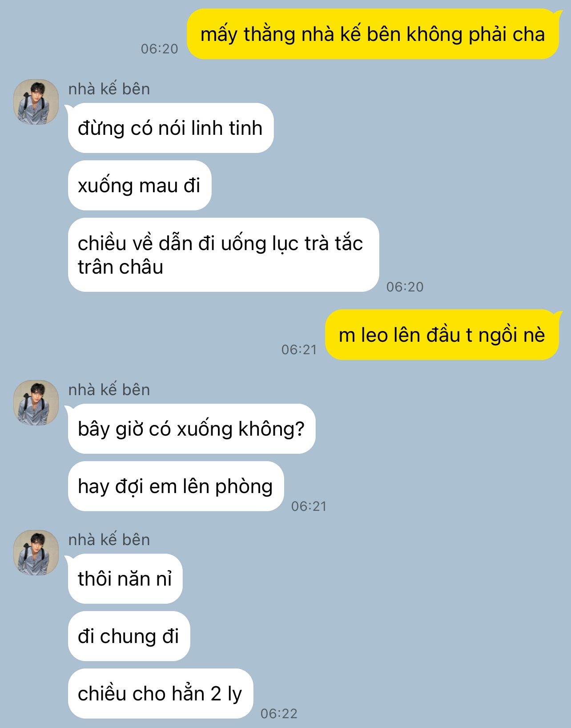Select yellow message 'm leo lên đầu t ngồi nè'
571x728 pixels.
pyautogui.click(x=442, y=335)
